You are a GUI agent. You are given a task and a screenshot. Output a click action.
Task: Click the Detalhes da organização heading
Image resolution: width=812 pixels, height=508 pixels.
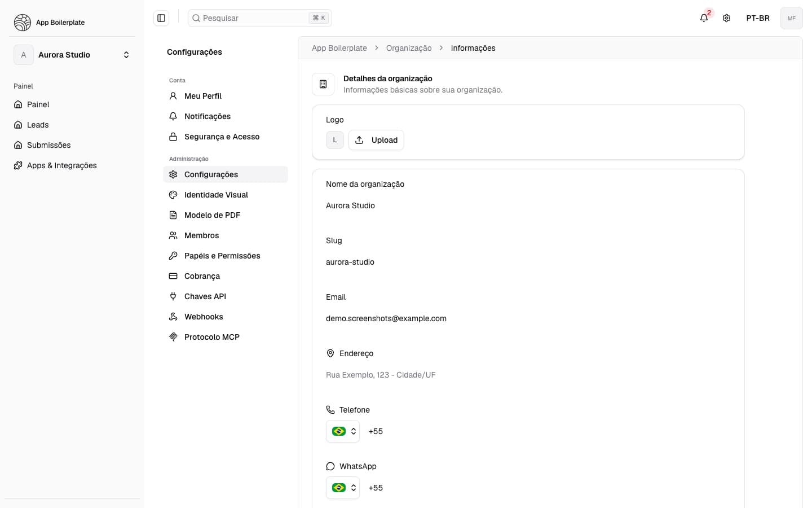tap(388, 78)
